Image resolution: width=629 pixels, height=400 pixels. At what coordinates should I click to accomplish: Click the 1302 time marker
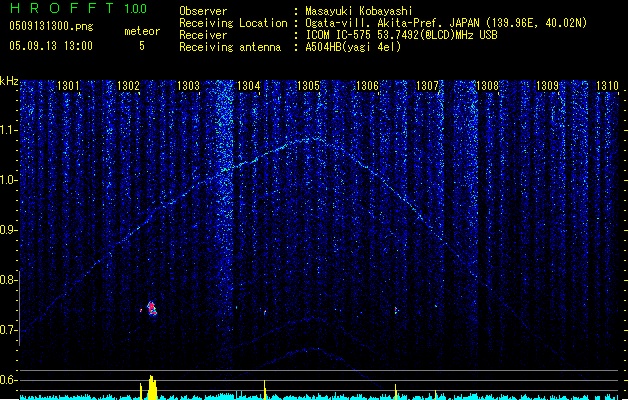click(128, 86)
